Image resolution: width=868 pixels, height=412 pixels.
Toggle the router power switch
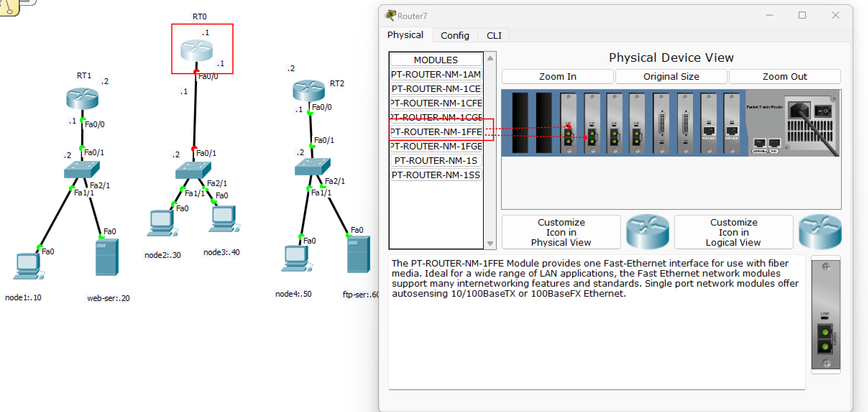(823, 111)
